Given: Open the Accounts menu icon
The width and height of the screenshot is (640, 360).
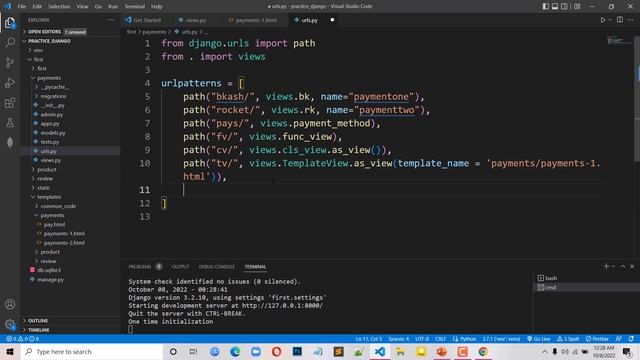Looking at the screenshot, I should pyautogui.click(x=10, y=304).
